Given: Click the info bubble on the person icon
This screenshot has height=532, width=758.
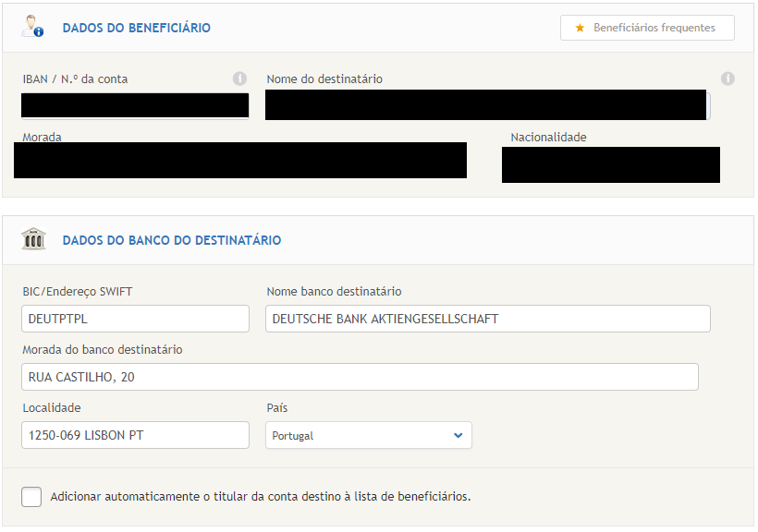Looking at the screenshot, I should point(39,32).
